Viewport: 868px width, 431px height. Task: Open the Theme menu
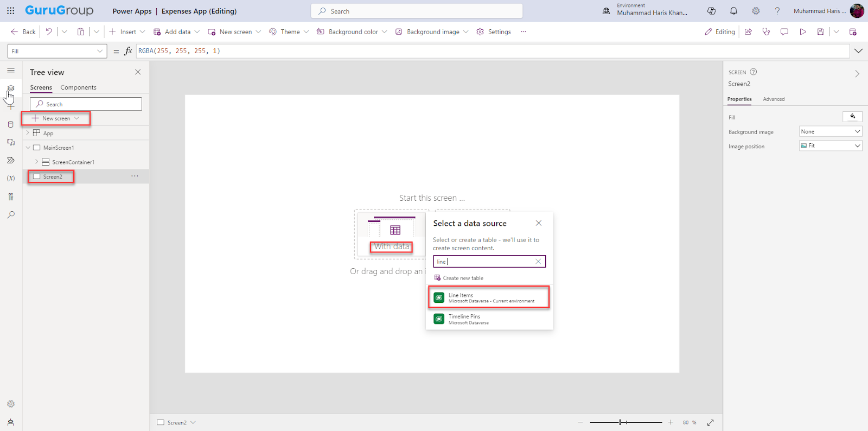click(289, 31)
